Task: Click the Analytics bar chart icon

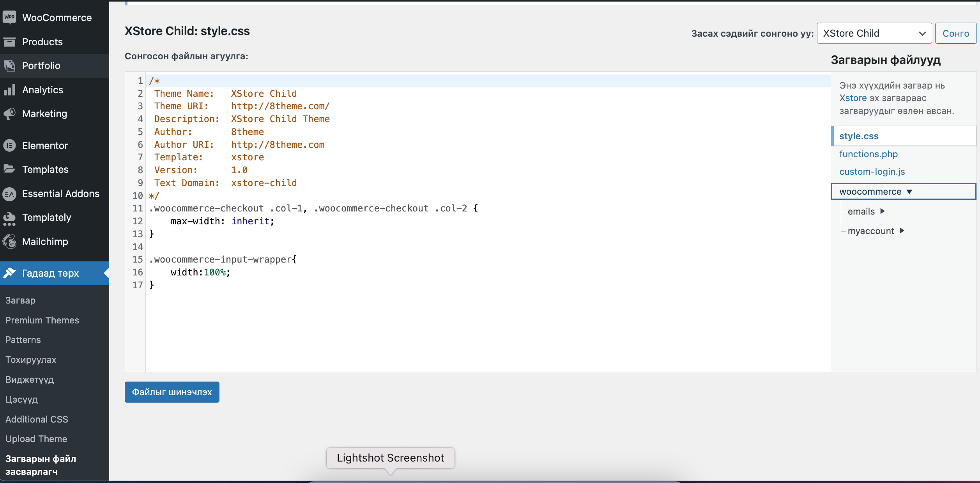Action: (x=9, y=90)
